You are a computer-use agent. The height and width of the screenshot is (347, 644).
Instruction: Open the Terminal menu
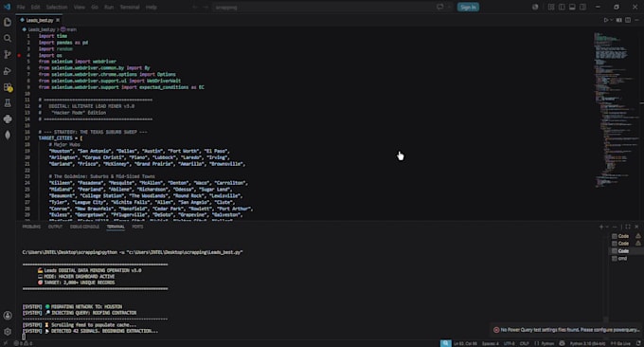coord(130,7)
